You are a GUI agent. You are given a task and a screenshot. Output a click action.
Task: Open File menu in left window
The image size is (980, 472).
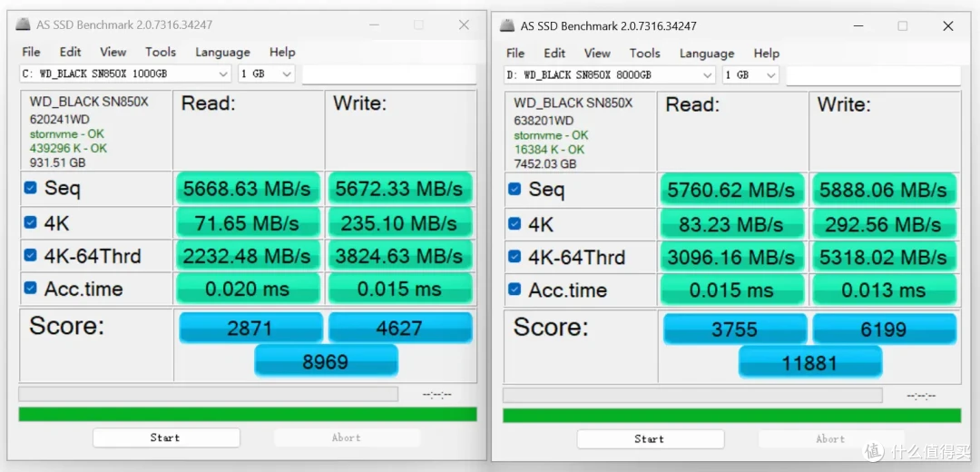(31, 52)
